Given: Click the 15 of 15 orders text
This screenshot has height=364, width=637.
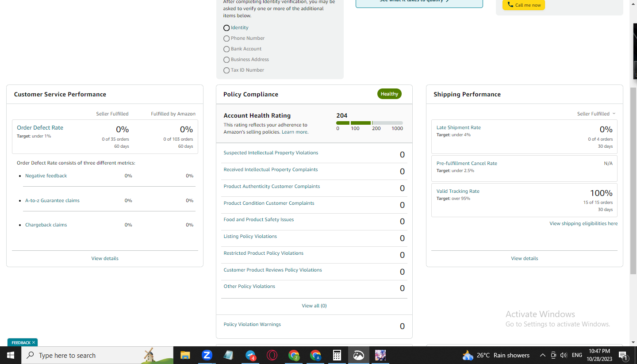Looking at the screenshot, I should (598, 203).
